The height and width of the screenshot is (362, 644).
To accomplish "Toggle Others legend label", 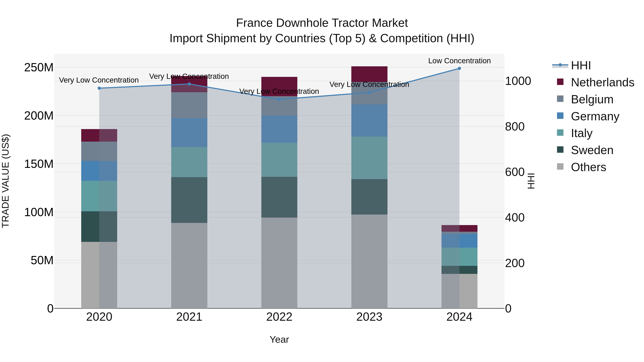I will click(589, 167).
